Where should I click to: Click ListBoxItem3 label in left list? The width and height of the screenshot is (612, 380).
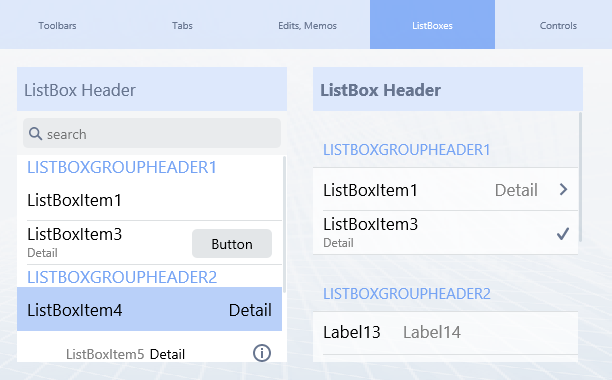(75, 234)
